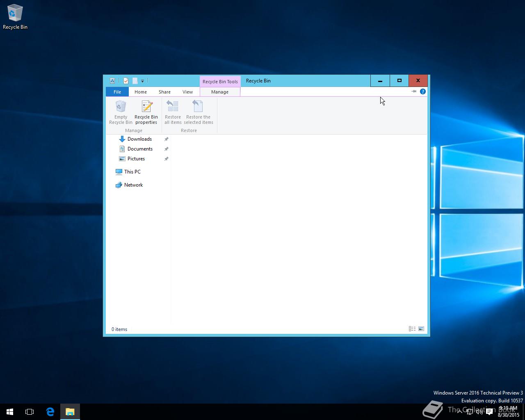Click the 0 items status text
This screenshot has height=420, width=525.
[119, 329]
